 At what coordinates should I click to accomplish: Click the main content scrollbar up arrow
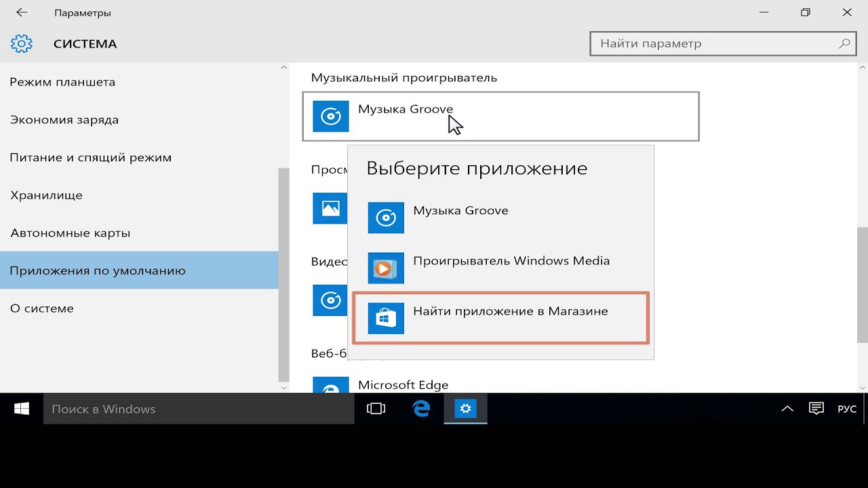click(863, 67)
